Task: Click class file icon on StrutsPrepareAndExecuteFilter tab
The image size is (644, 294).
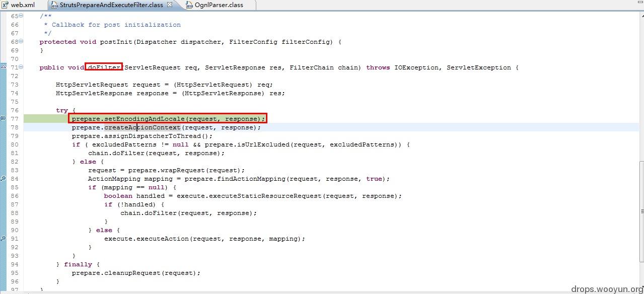Action: pyautogui.click(x=54, y=5)
